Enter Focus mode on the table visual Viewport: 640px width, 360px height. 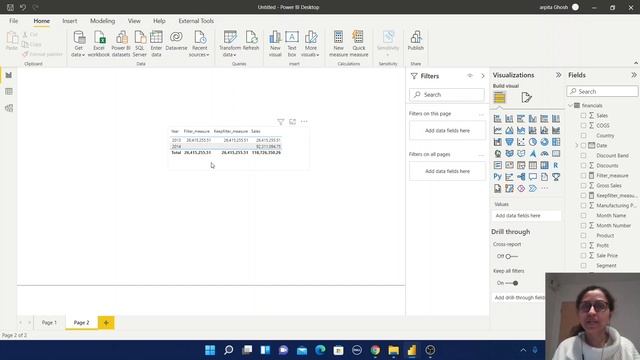pos(292,122)
